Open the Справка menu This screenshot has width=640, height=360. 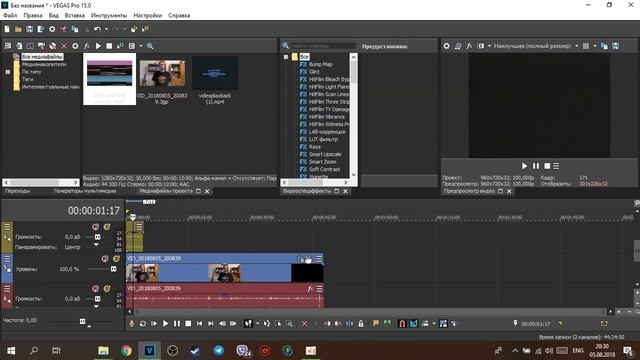coord(179,15)
